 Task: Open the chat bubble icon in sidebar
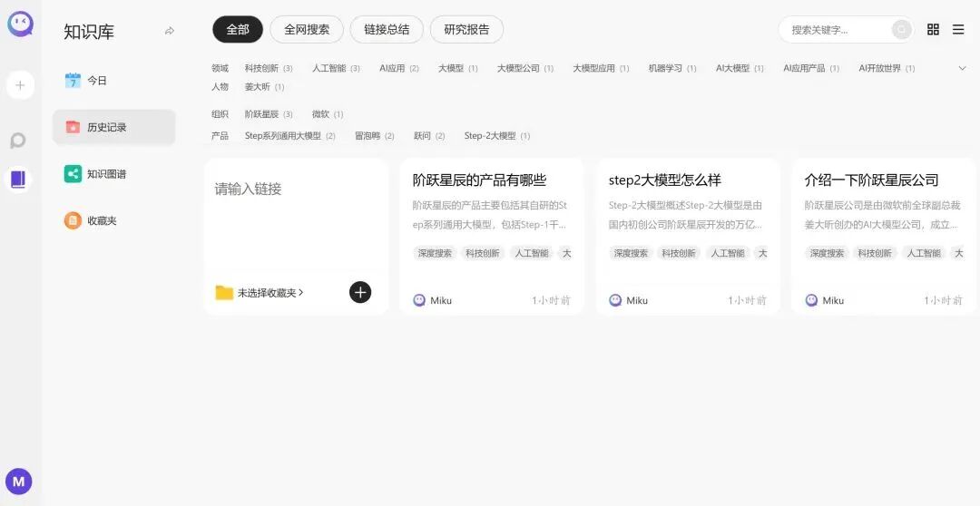18,141
